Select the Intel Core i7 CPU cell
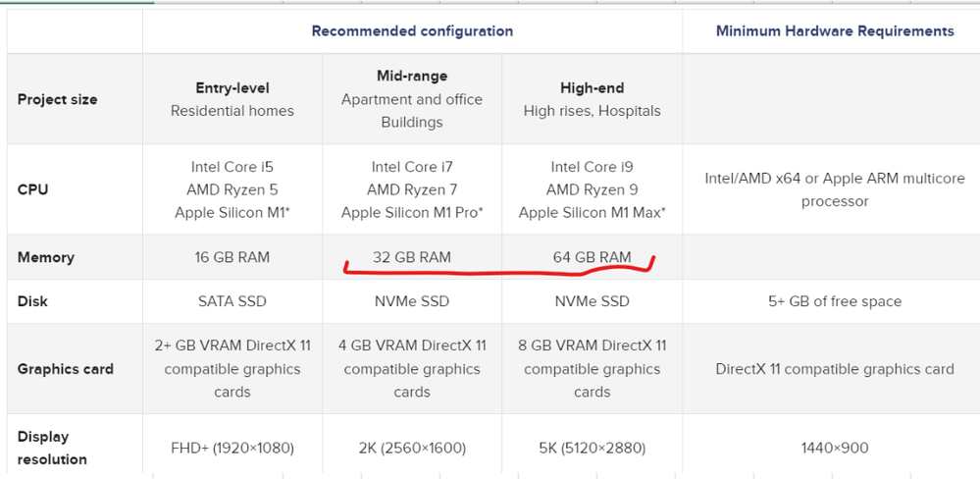Screen dimensions: 980x479 pyautogui.click(x=412, y=189)
